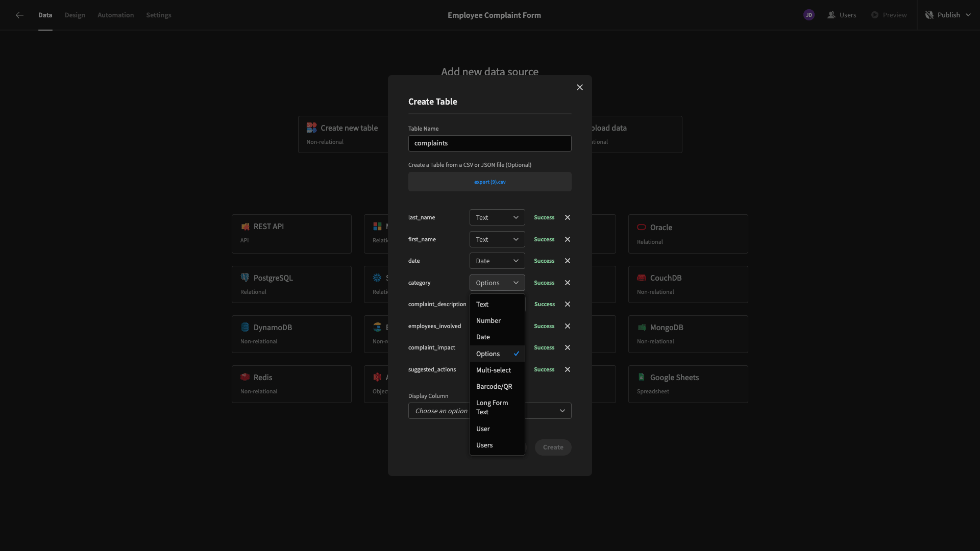Close the Create Table dialog
Viewport: 980px width, 551px height.
[580, 87]
